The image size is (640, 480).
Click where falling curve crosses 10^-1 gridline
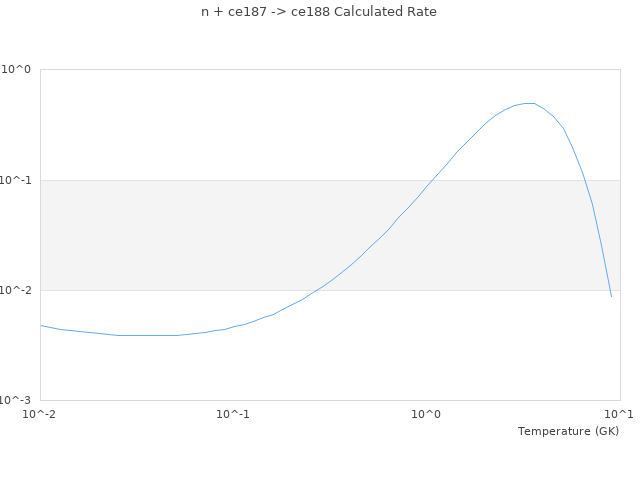(x=583, y=180)
